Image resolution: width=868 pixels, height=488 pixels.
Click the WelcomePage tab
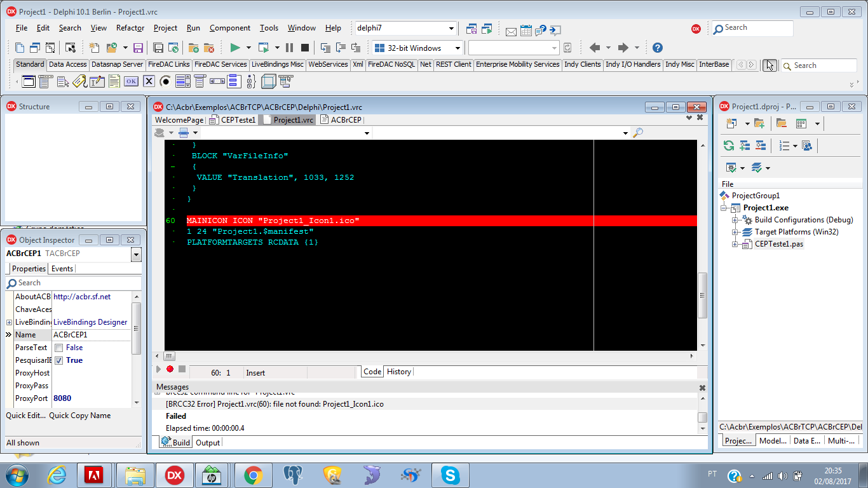click(x=179, y=119)
